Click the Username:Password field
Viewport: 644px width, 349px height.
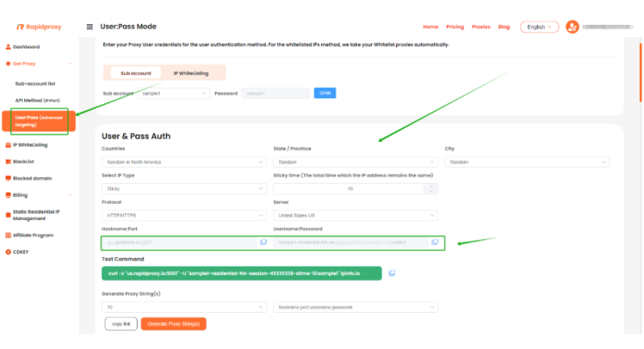click(x=351, y=243)
